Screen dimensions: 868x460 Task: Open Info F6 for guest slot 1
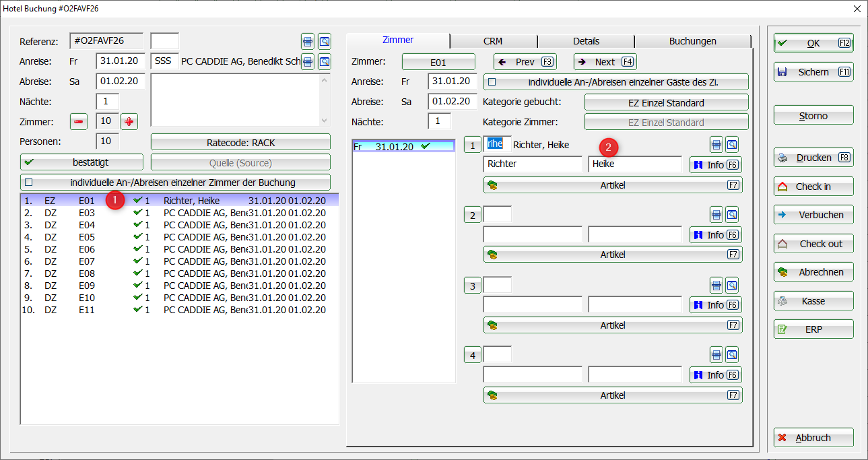coord(716,165)
